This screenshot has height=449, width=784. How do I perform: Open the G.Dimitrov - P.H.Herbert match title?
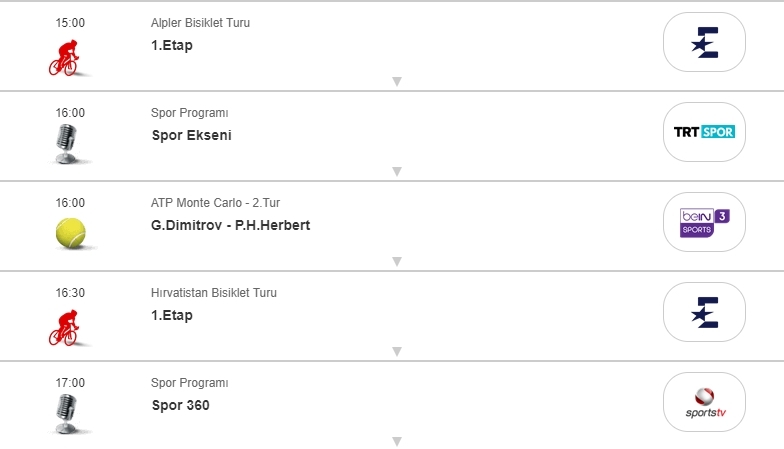(230, 225)
